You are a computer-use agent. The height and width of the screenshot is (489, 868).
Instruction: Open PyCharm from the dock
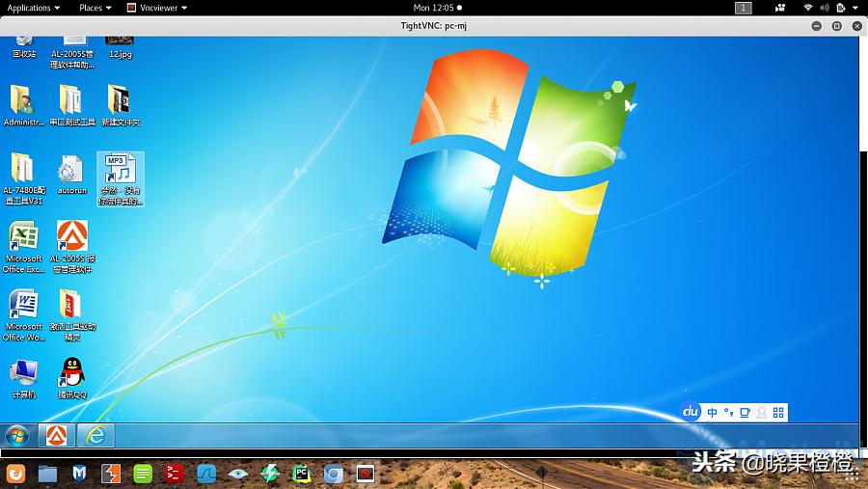pos(302,474)
